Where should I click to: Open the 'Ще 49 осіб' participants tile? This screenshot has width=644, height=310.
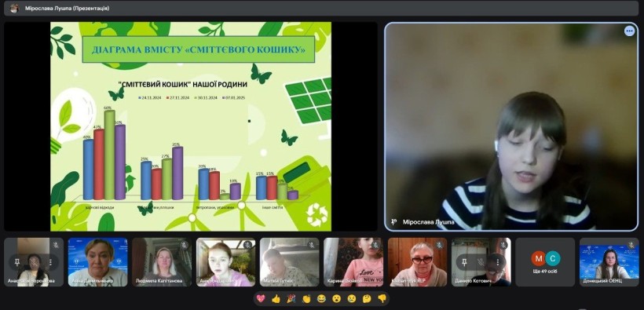point(545,262)
